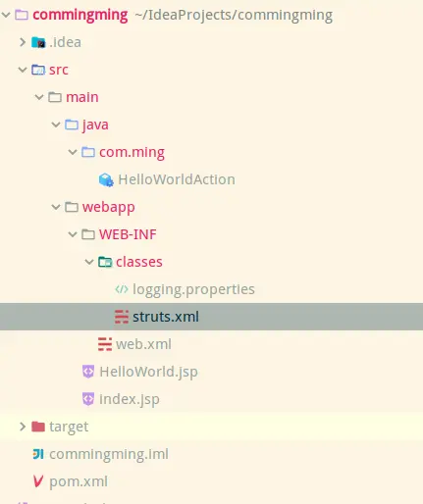Collapse the com.ming package
This screenshot has height=504, width=423.
(73, 152)
